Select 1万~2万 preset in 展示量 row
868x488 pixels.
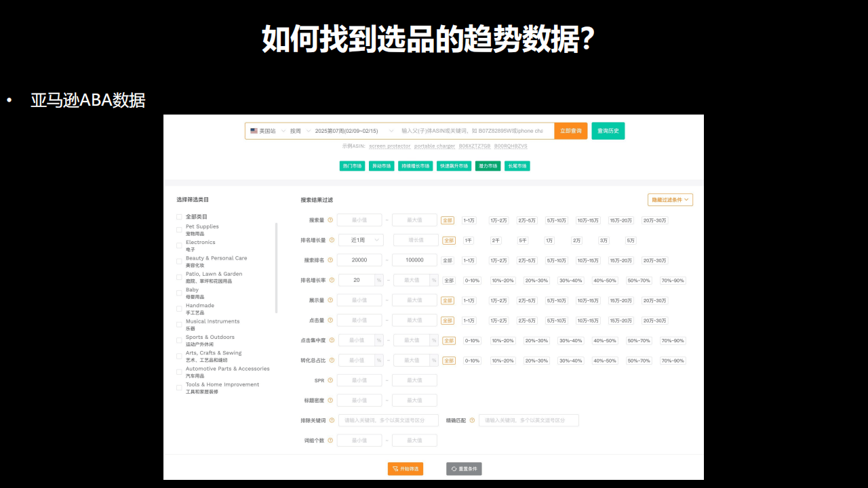[498, 300]
